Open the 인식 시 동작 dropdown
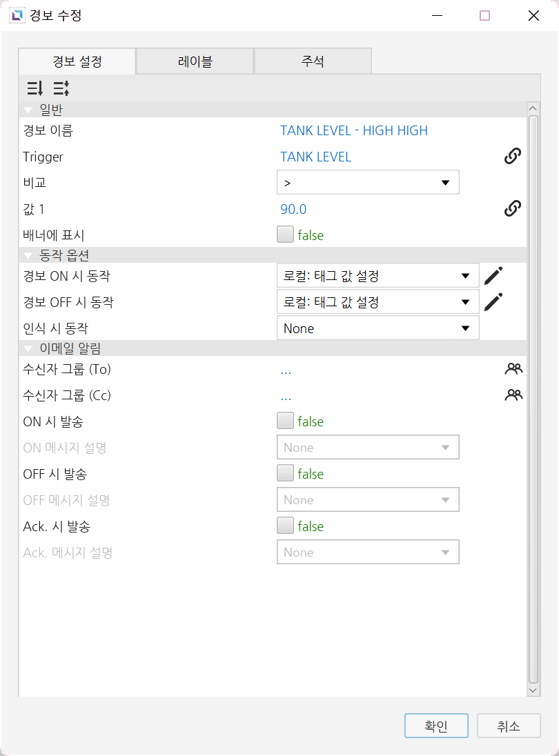The width and height of the screenshot is (559, 756). [377, 328]
